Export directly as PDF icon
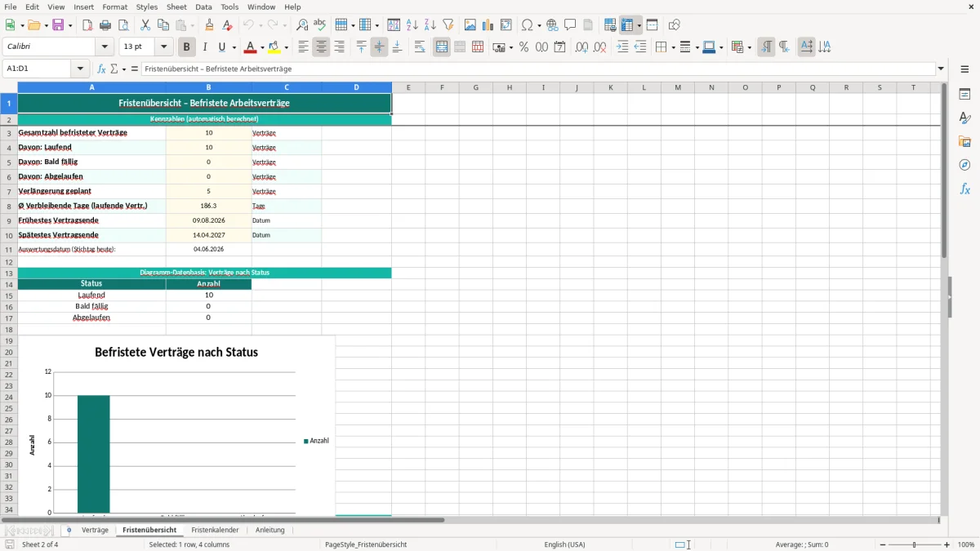 coord(87,25)
